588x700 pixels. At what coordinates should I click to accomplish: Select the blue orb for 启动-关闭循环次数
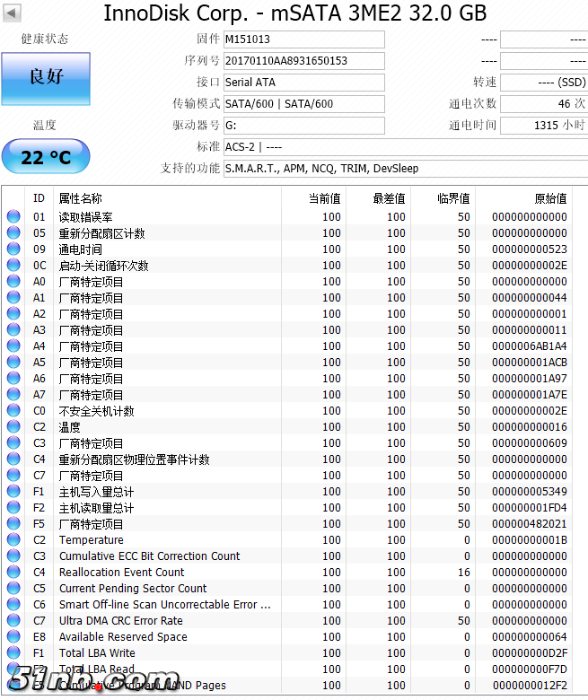13,265
